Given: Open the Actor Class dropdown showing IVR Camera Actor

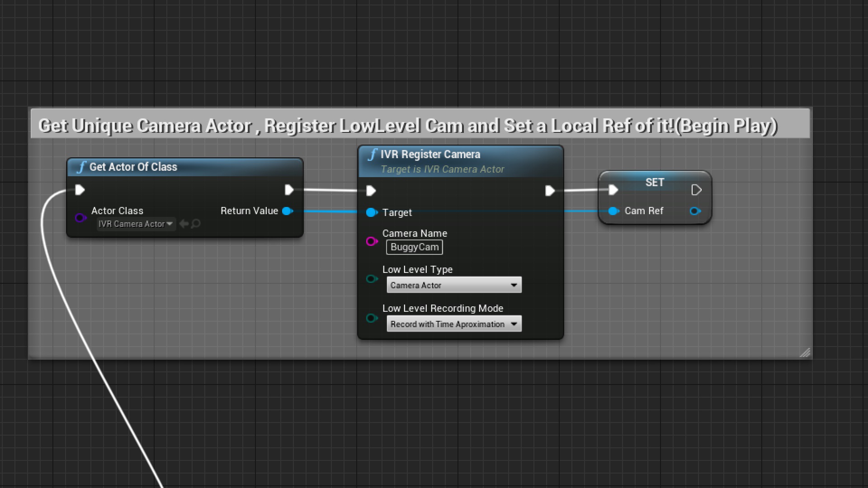Looking at the screenshot, I should pyautogui.click(x=135, y=224).
